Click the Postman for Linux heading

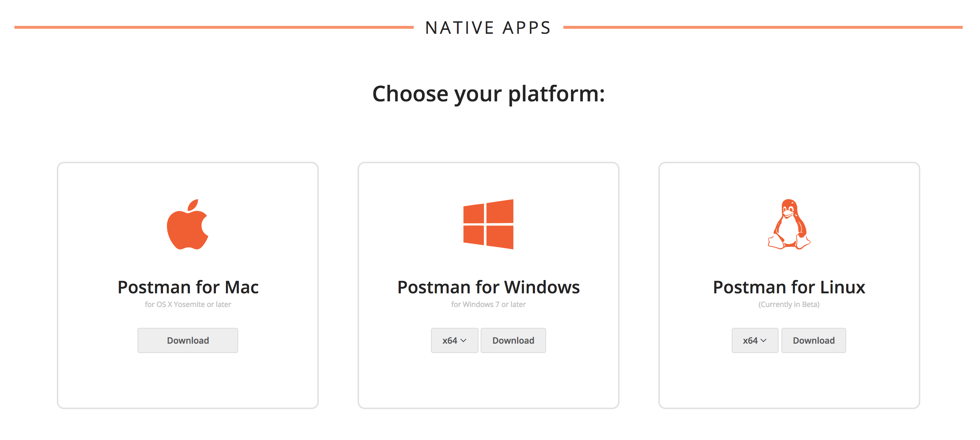click(789, 287)
